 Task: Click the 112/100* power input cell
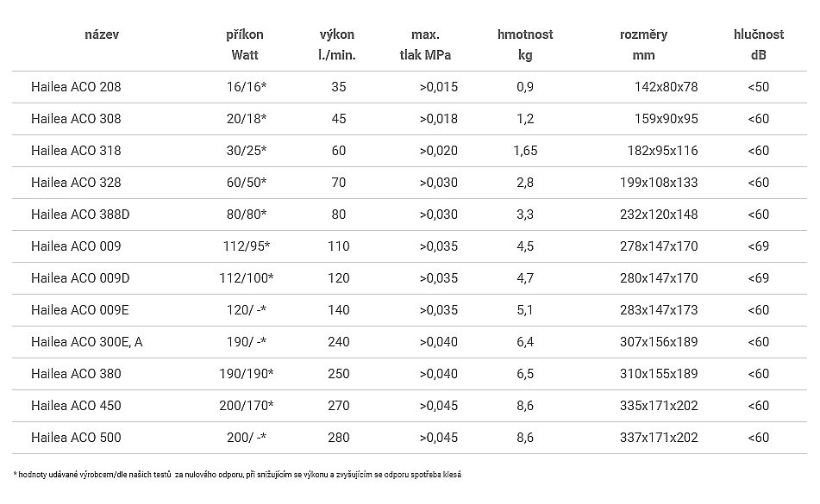coord(248,278)
